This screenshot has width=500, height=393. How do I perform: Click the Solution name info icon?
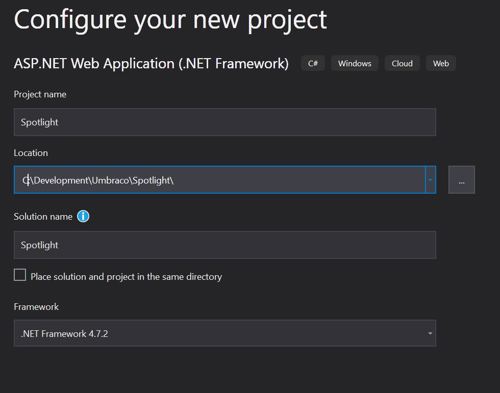tap(83, 216)
